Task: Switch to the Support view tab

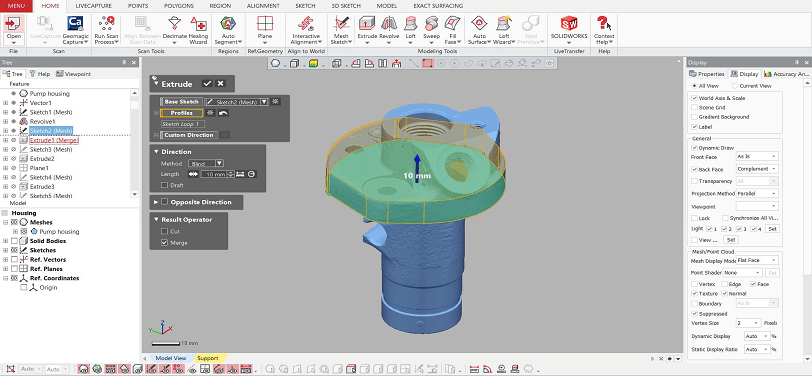Action: (208, 358)
